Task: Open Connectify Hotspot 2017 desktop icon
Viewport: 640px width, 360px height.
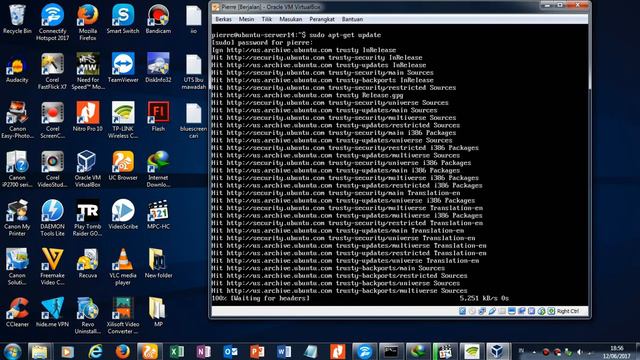Action: (x=52, y=22)
